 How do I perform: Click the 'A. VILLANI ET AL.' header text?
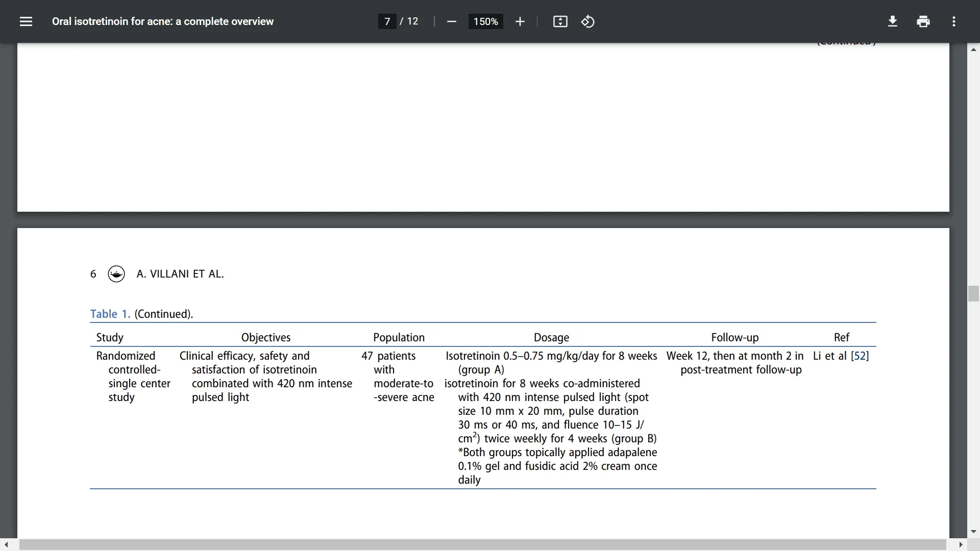[x=180, y=274]
